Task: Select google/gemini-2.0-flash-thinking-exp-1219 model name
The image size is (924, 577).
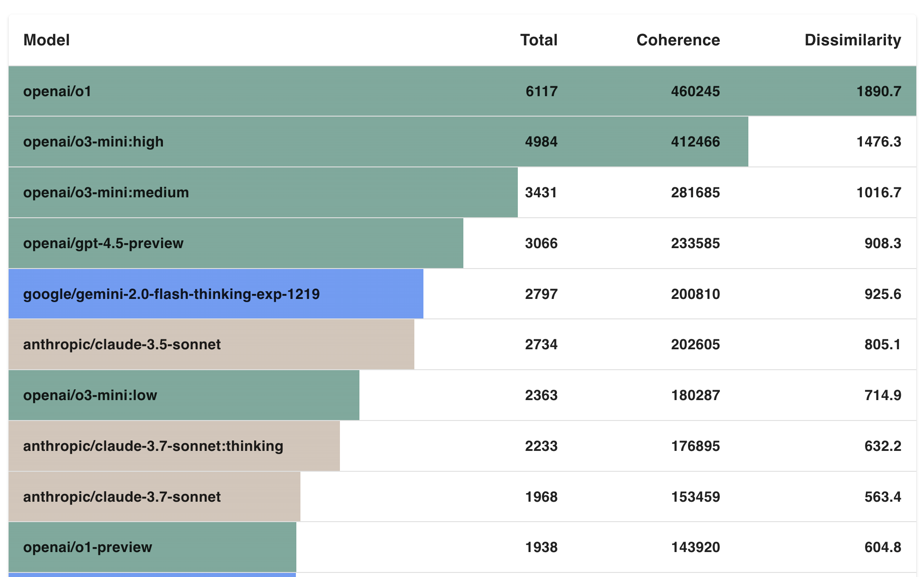Action: coord(172,294)
